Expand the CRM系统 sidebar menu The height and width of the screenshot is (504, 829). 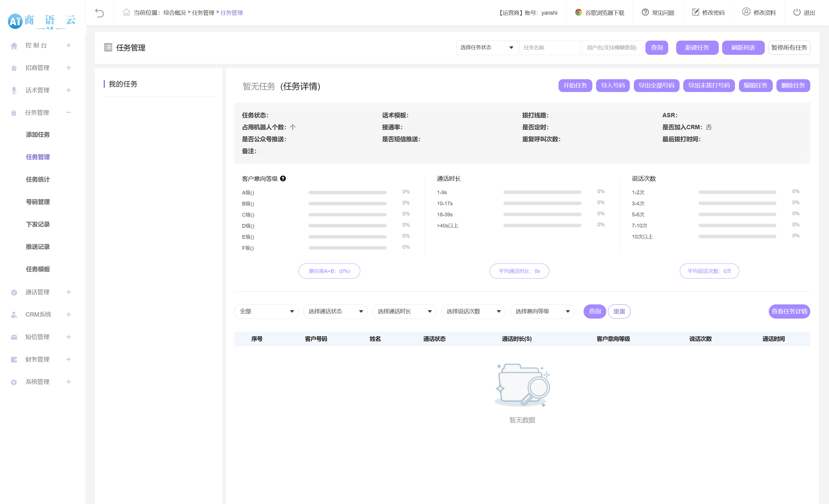point(68,314)
